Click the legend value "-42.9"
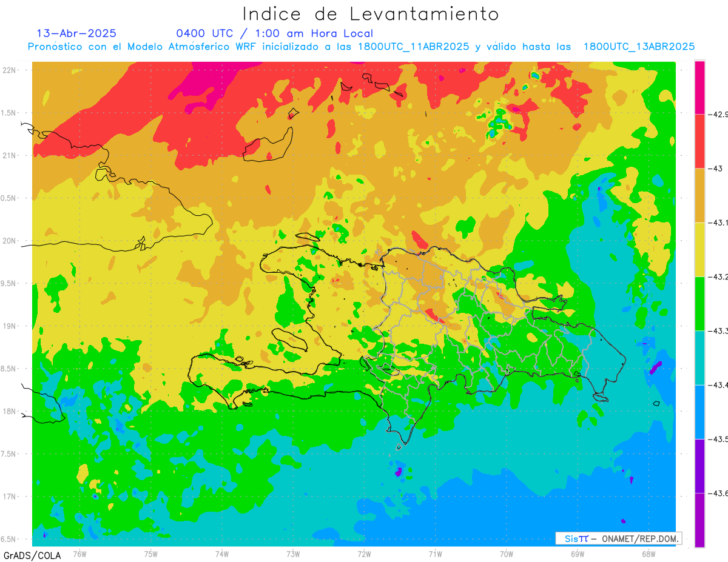728x562 pixels. click(718, 115)
